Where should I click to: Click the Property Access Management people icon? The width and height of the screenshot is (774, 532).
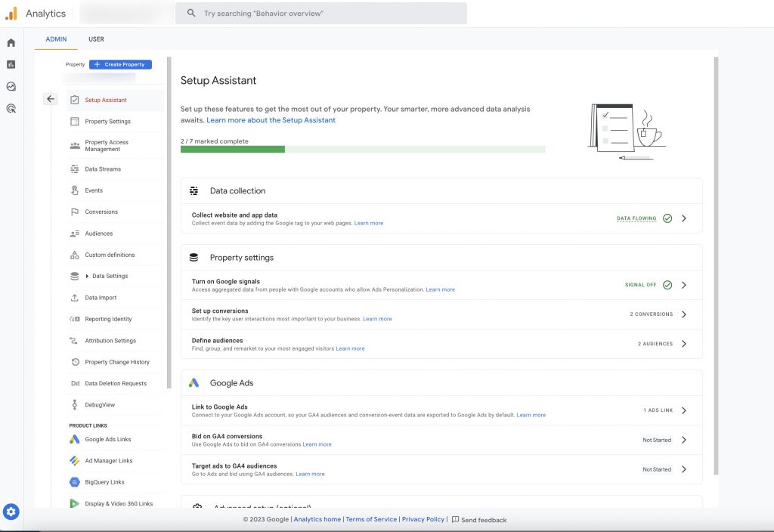click(75, 146)
